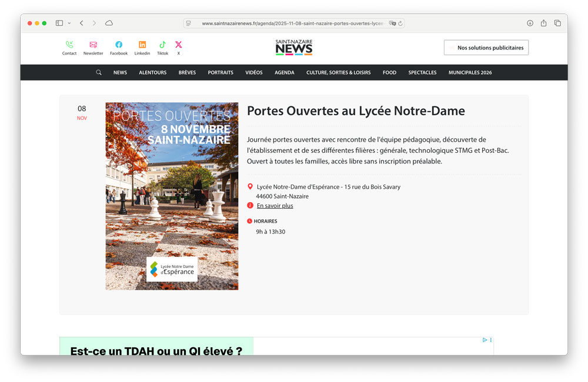The height and width of the screenshot is (382, 588).
Task: Open the ALENTOURS menu item
Action: pyautogui.click(x=153, y=72)
